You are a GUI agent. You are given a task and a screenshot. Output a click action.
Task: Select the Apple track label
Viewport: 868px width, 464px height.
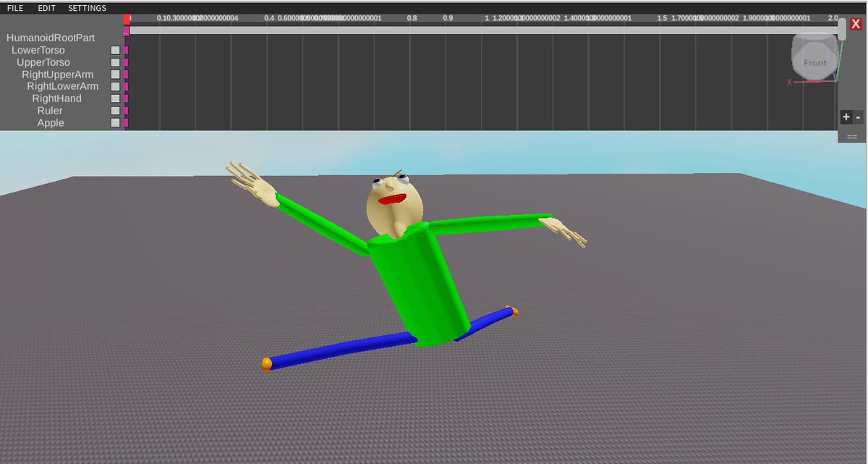coord(51,123)
